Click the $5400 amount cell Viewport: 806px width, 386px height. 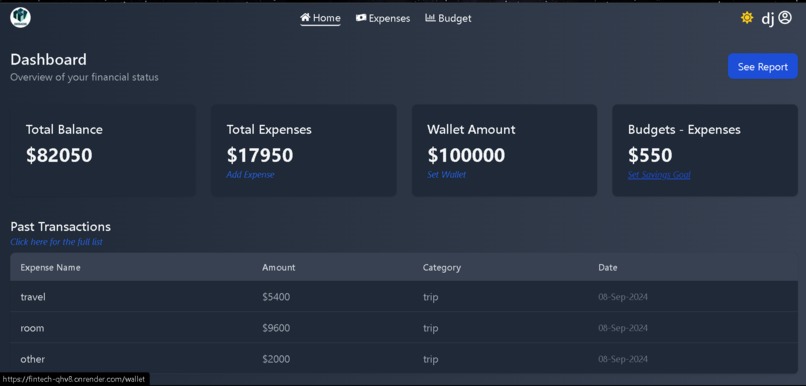[276, 297]
